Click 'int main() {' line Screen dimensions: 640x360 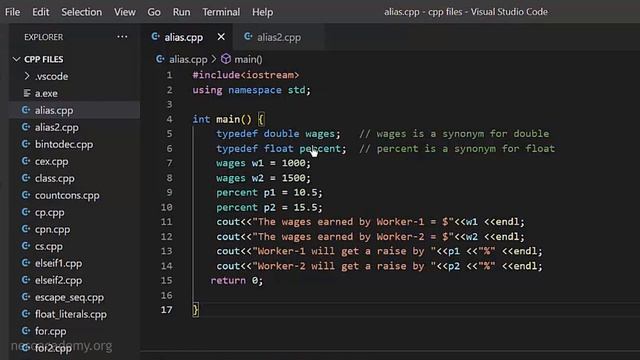(229, 119)
